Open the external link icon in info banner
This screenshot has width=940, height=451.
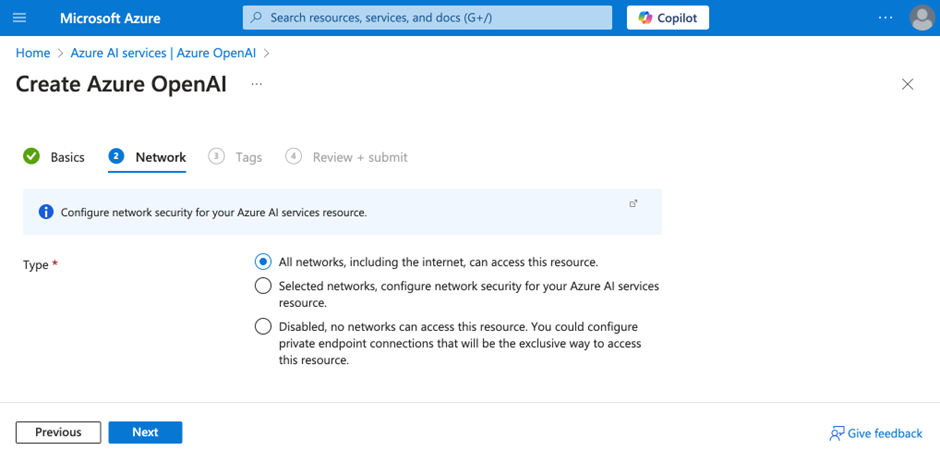[633, 204]
